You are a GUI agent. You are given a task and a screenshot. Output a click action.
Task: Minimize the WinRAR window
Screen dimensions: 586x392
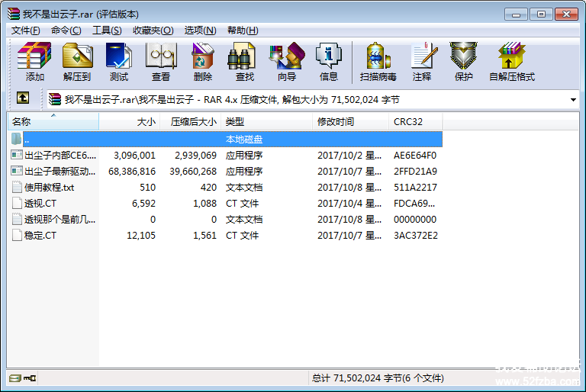pos(516,14)
